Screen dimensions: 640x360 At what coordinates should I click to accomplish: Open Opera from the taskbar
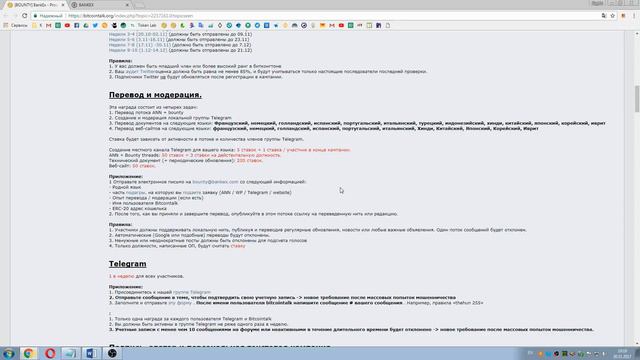[50, 353]
